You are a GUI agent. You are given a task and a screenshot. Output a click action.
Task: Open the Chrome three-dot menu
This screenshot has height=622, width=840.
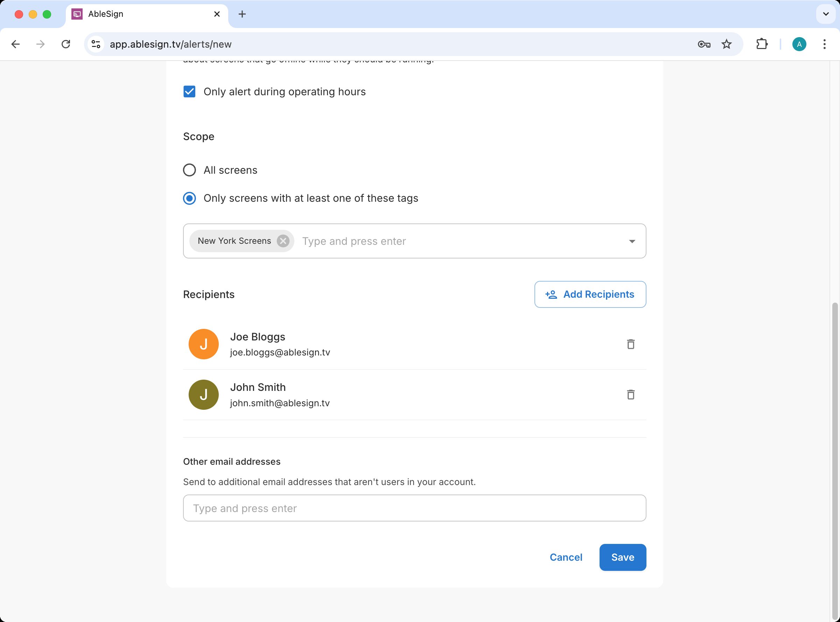tap(824, 44)
